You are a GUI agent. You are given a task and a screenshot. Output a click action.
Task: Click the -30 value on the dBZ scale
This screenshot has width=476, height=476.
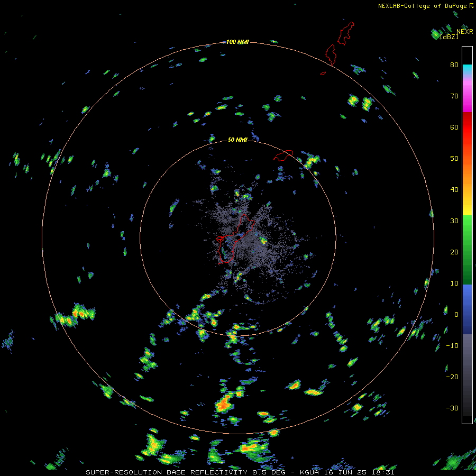452,408
